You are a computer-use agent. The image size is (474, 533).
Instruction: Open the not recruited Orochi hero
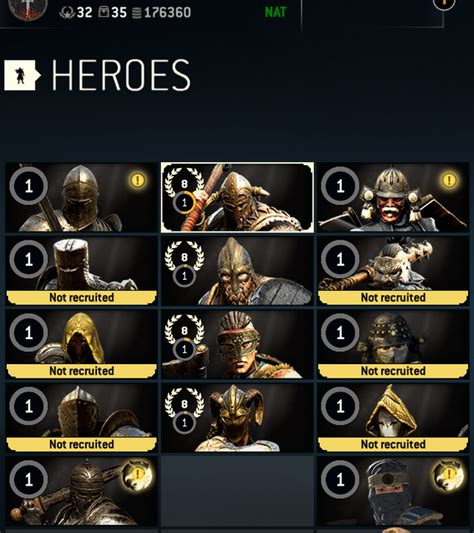coord(393,344)
